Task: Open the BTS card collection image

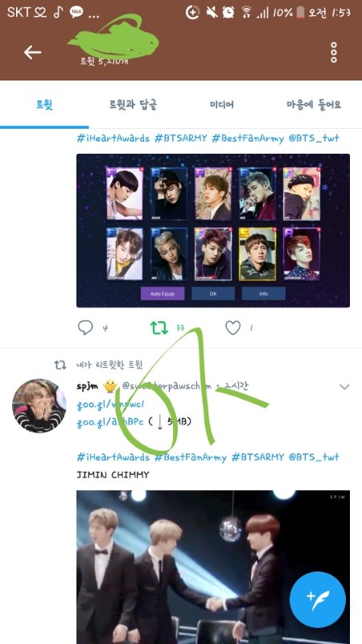Action: [213, 230]
